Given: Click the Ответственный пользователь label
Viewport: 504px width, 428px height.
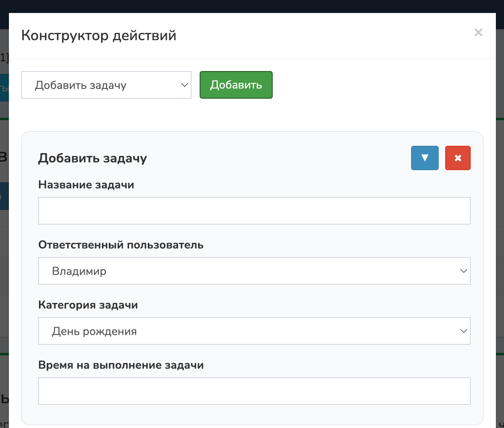Looking at the screenshot, I should click(121, 245).
